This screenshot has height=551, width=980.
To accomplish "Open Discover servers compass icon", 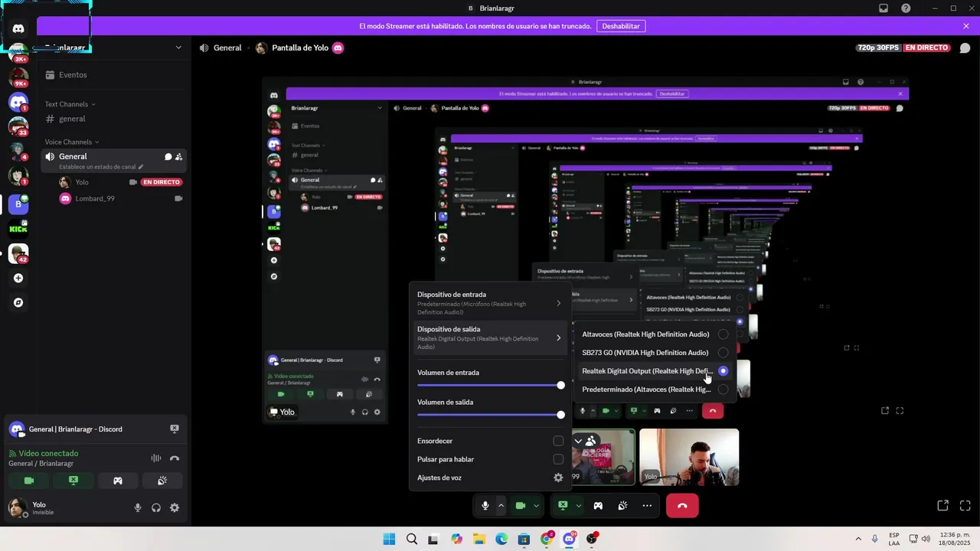I will click(x=18, y=302).
